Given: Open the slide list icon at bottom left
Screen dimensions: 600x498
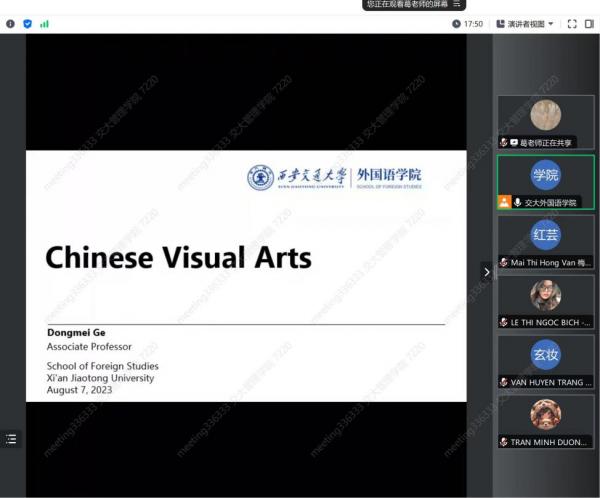Looking at the screenshot, I should pyautogui.click(x=11, y=439).
